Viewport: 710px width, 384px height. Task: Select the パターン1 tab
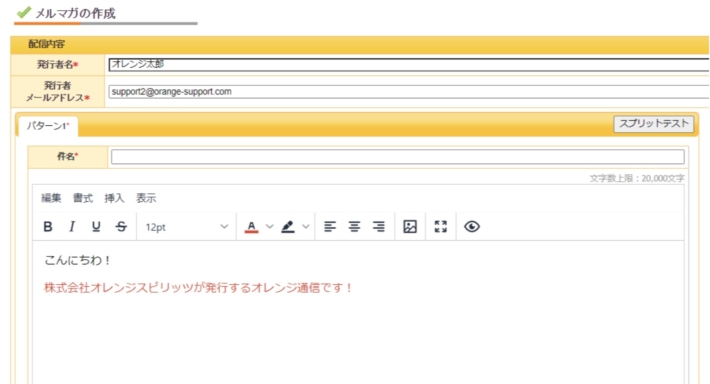pos(48,126)
